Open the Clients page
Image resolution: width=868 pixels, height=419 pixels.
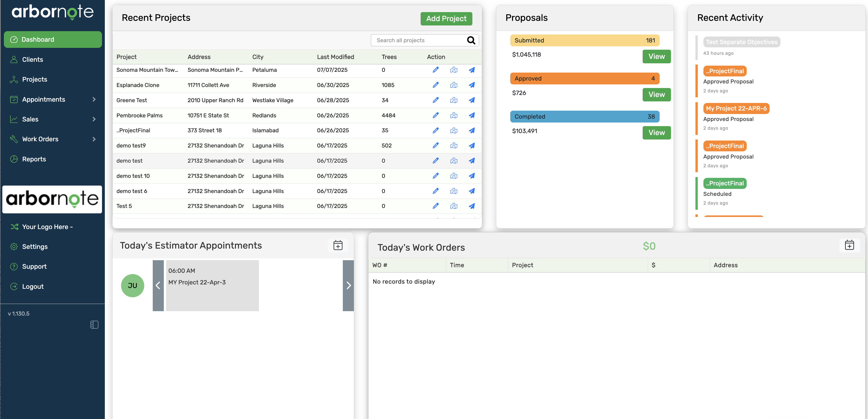(x=32, y=59)
